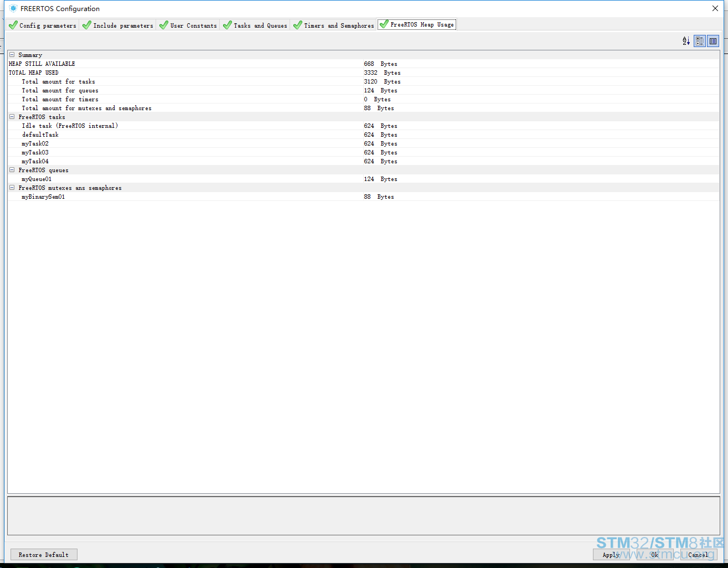Switch to Tasks and Queues tab
728x568 pixels.
coord(255,25)
